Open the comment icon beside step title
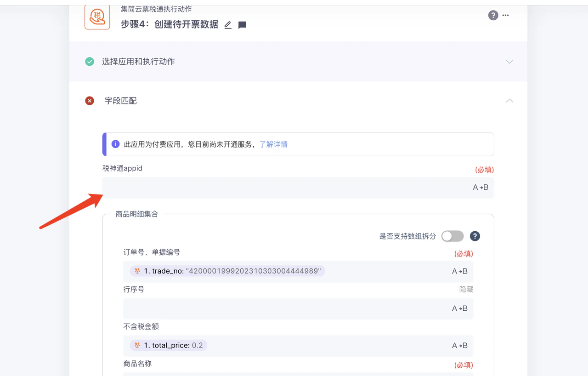This screenshot has width=588, height=376. click(243, 25)
